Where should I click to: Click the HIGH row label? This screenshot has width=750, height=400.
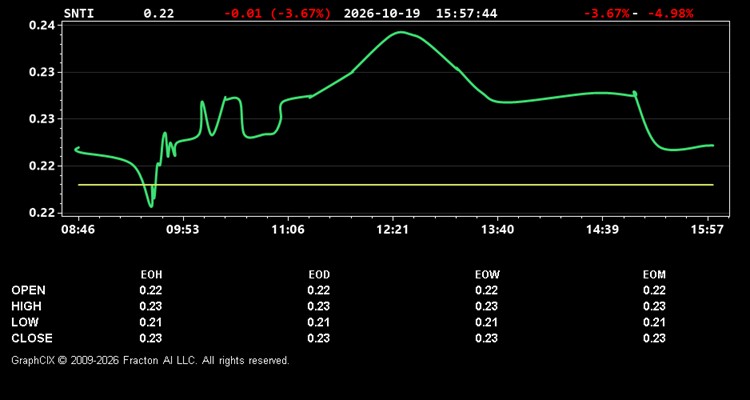26,306
